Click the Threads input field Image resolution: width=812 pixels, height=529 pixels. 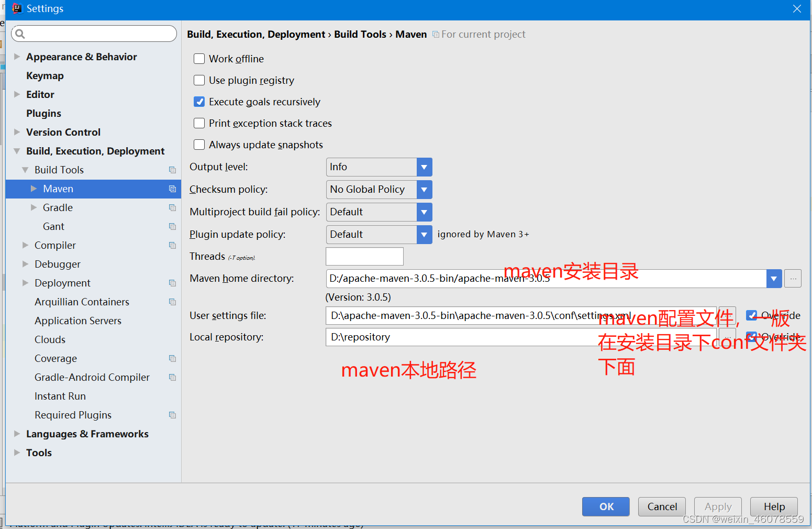click(x=364, y=257)
